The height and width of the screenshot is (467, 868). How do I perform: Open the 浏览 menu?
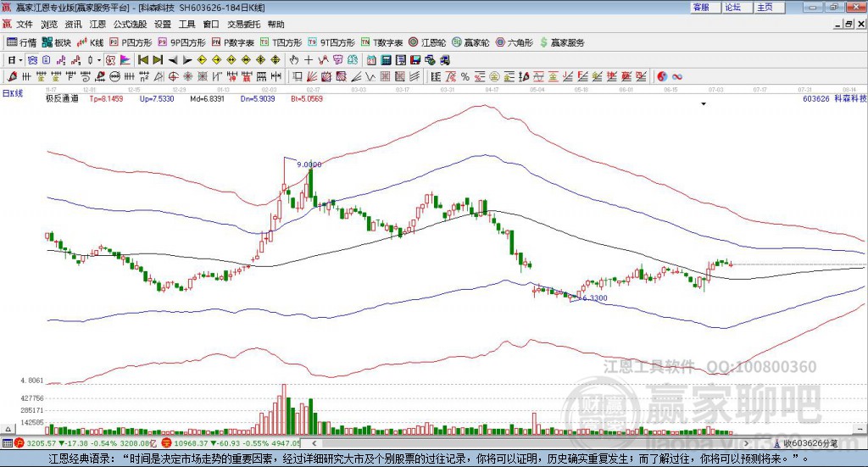[x=48, y=25]
